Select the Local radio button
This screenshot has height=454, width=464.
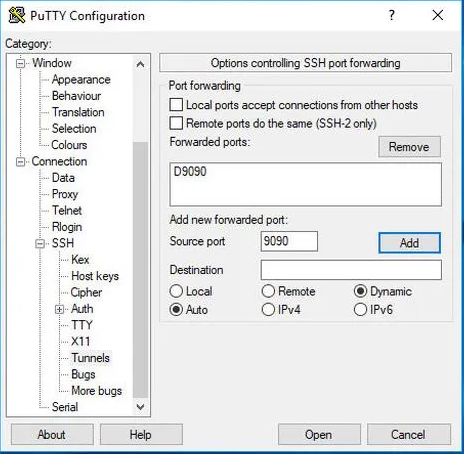(176, 291)
